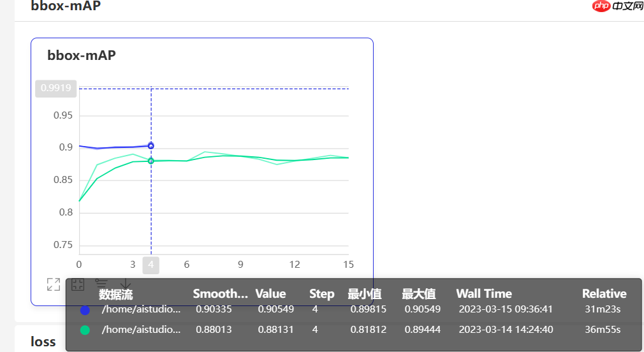The height and width of the screenshot is (352, 644).
Task: Click smoothed value 0.88013
Action: click(214, 330)
